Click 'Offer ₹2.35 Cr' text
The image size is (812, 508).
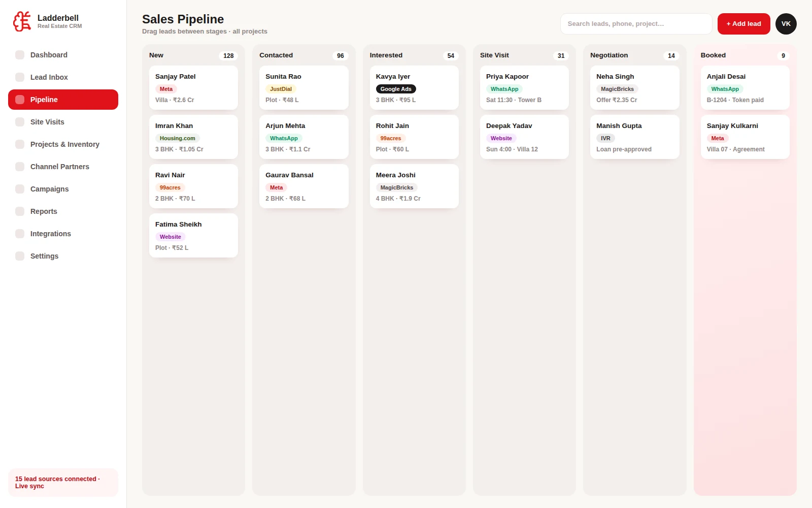[x=617, y=100]
